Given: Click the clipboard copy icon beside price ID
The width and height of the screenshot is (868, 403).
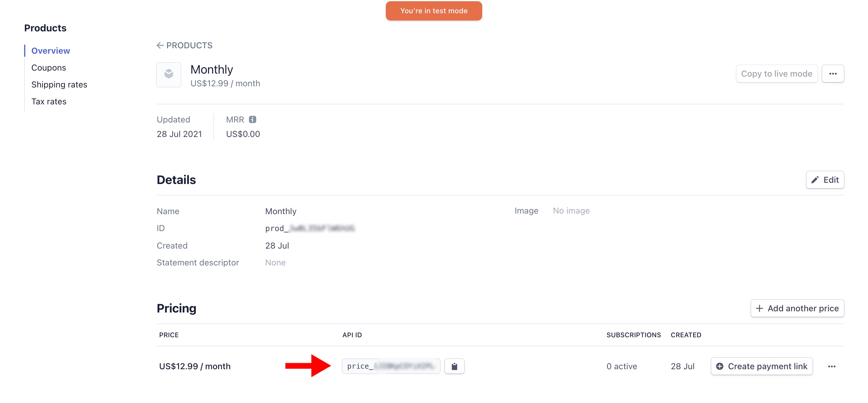Looking at the screenshot, I should click(x=454, y=366).
